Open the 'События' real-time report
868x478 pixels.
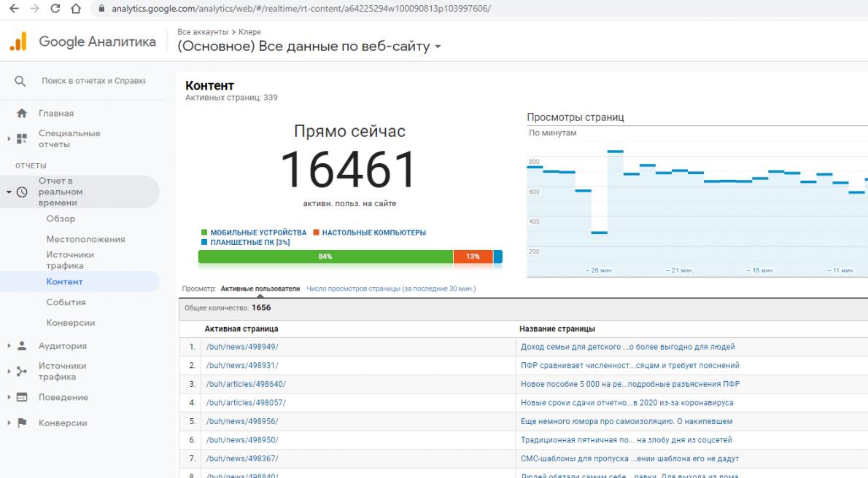click(x=66, y=302)
